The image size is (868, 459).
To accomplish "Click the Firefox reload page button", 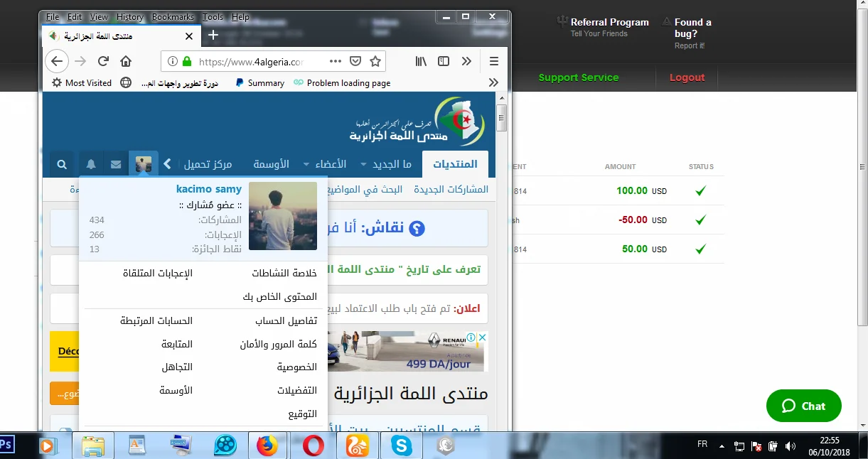I will click(x=103, y=61).
